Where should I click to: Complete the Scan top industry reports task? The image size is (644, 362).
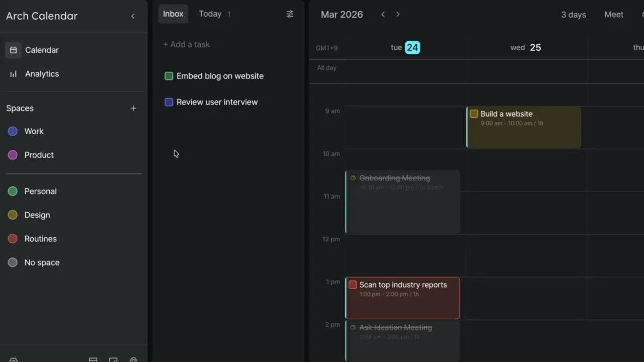point(353,285)
